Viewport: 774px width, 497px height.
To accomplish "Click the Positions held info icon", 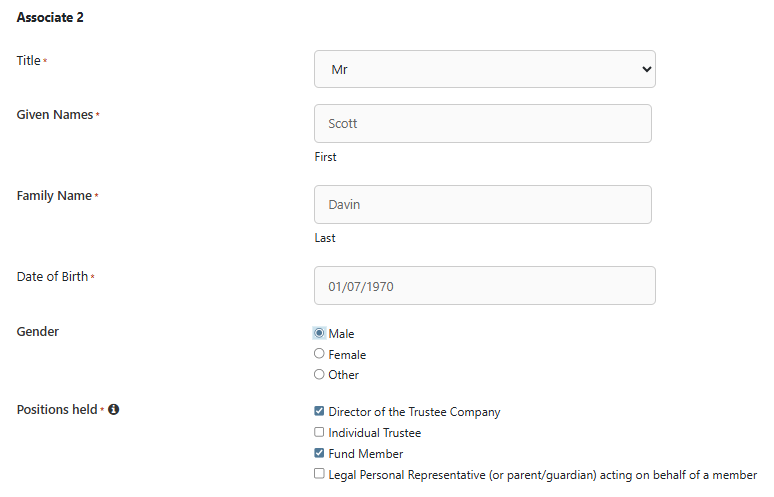I will (x=114, y=410).
